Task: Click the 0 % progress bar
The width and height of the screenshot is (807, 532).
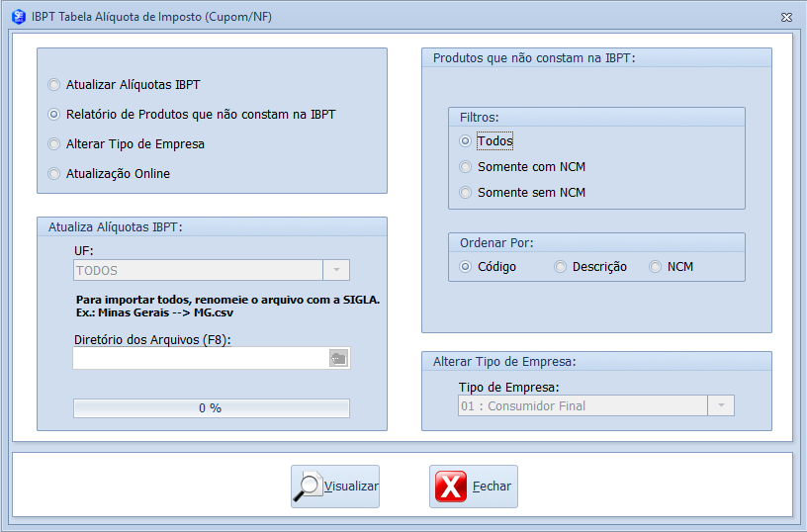Action: click(211, 408)
